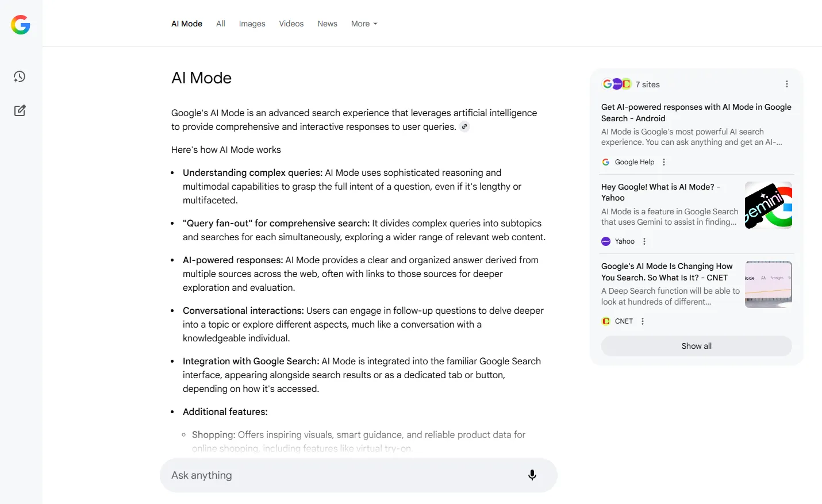Select the AI Mode tab
The width and height of the screenshot is (822, 504).
(x=187, y=24)
